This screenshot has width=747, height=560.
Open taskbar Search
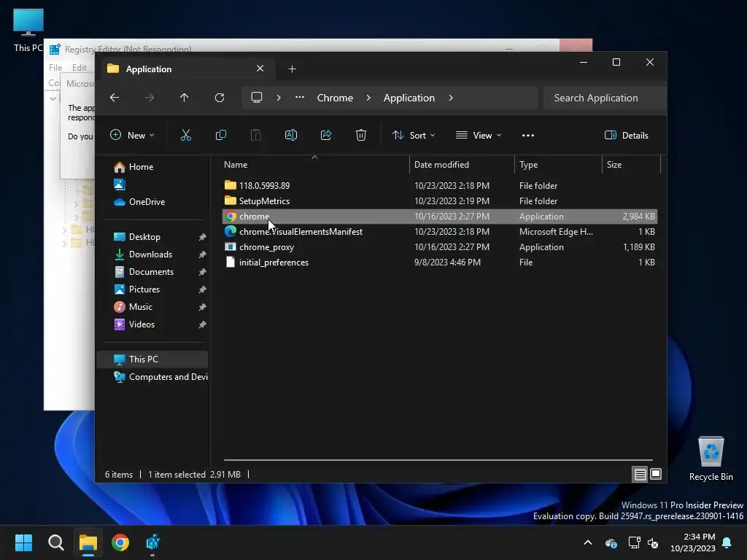(x=55, y=542)
